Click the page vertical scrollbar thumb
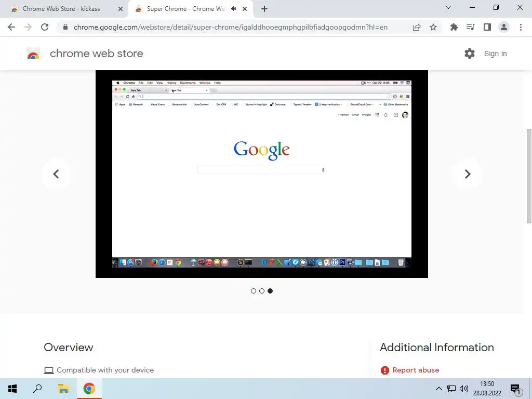 529,176
